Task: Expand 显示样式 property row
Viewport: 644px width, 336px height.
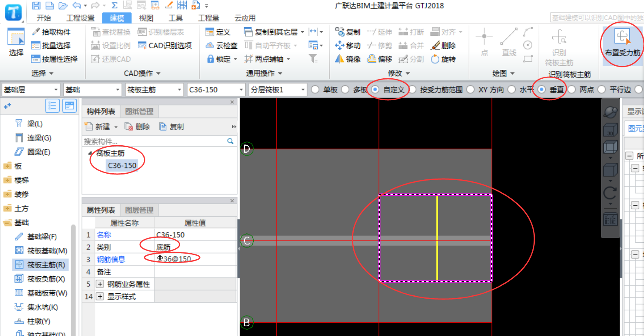Action: pos(100,297)
